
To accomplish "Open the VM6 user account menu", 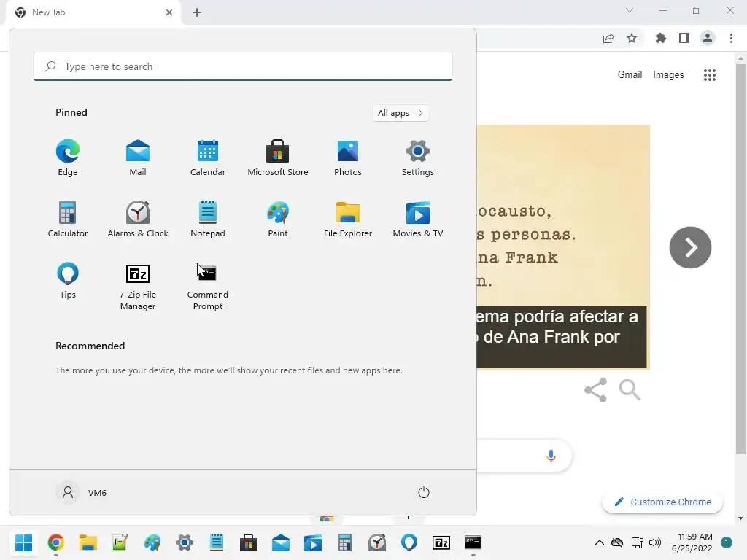I will [82, 492].
